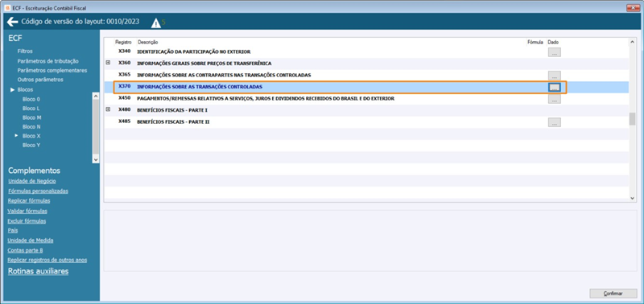Expand the X480 Benefícios Fiscais row

(108, 109)
